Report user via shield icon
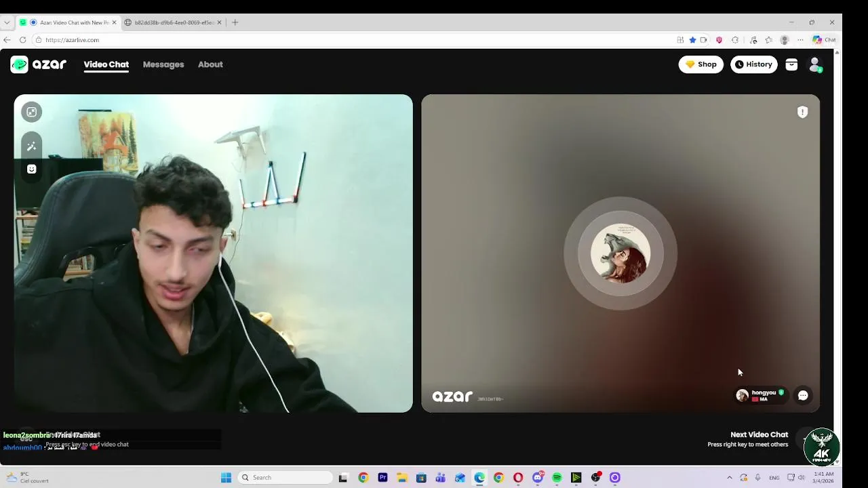 [802, 113]
